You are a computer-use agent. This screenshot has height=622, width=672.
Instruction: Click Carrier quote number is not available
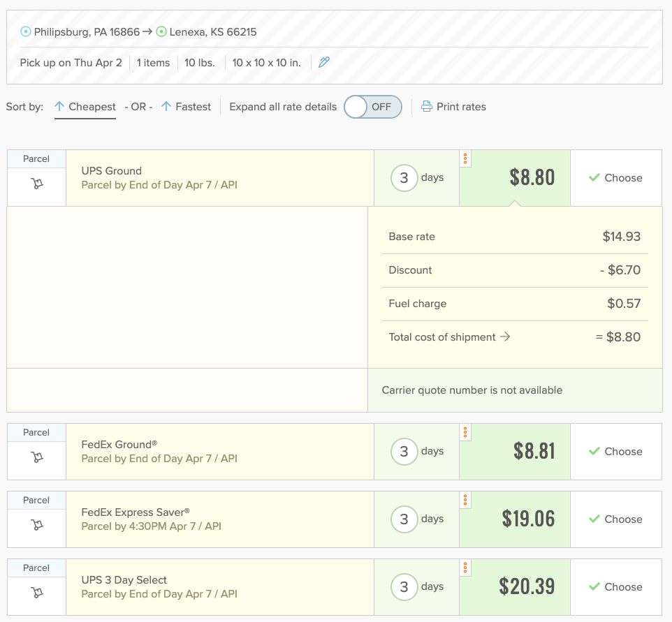click(x=472, y=390)
